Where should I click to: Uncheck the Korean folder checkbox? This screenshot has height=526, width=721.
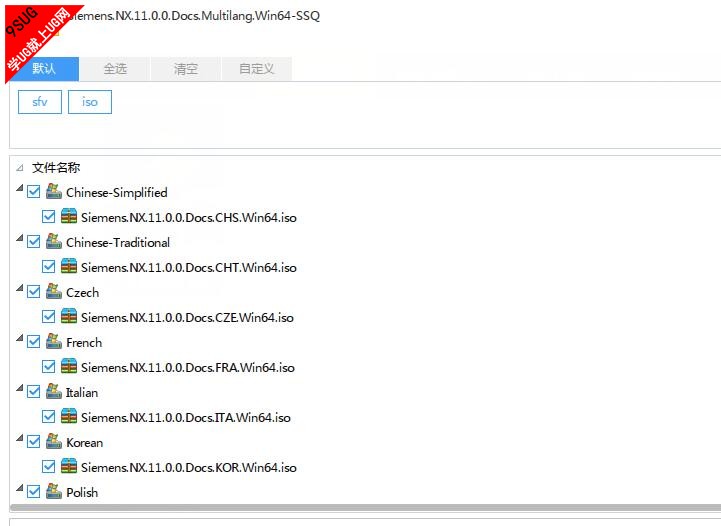pos(34,442)
